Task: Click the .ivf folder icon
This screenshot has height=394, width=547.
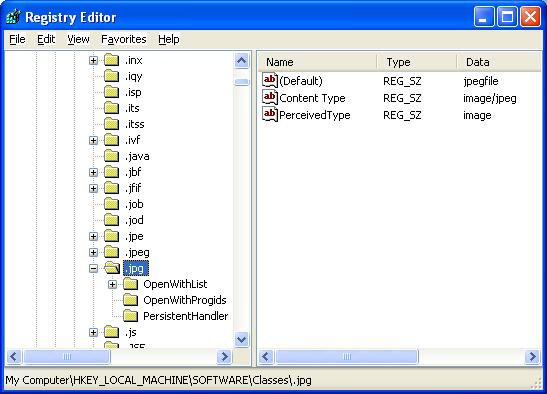Action: (x=111, y=140)
